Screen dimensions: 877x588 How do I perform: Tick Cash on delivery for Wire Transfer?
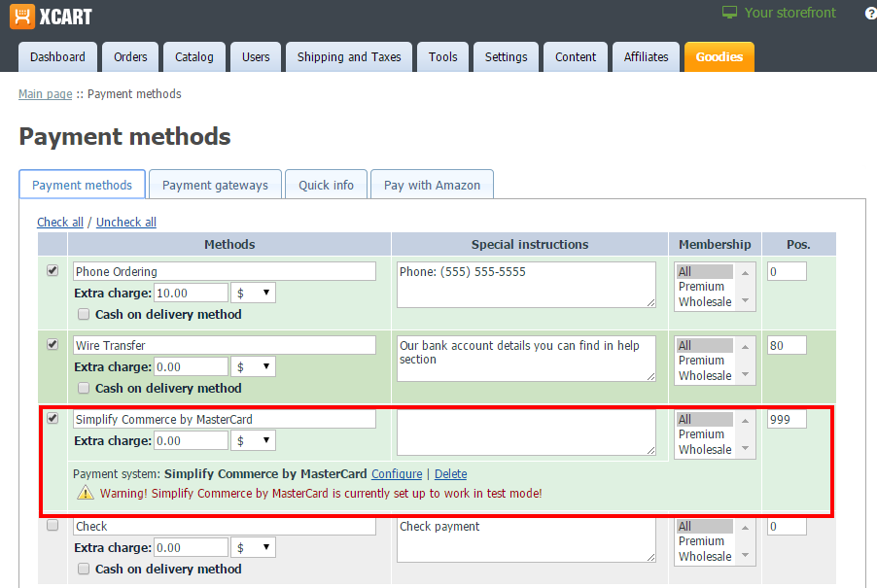click(x=84, y=388)
